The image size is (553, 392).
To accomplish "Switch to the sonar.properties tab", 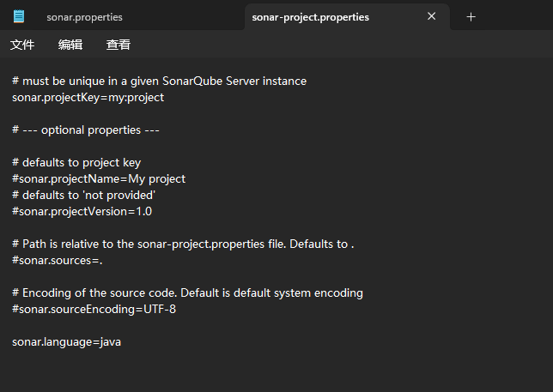I will 85,17.
